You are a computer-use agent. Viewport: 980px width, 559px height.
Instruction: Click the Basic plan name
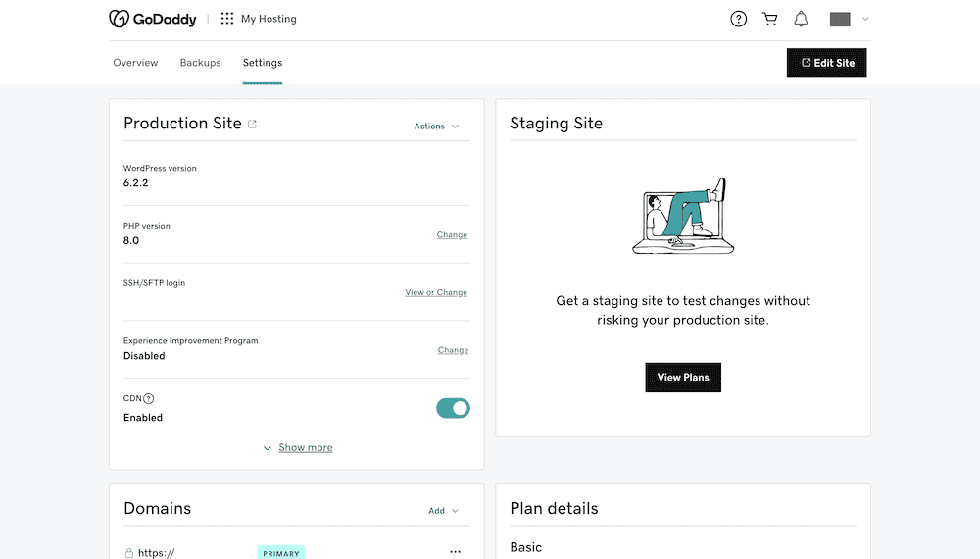(526, 547)
